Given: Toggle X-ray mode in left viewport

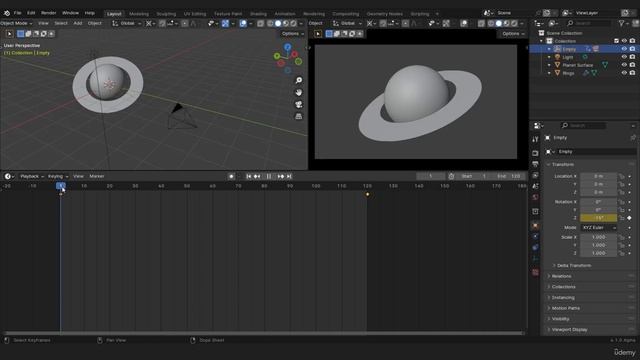Looking at the screenshot, I should click(260, 24).
